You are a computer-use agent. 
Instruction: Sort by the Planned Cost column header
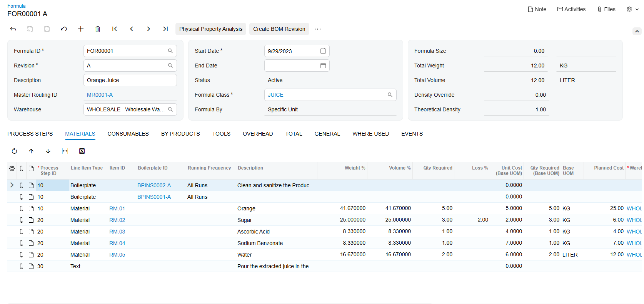click(x=609, y=168)
